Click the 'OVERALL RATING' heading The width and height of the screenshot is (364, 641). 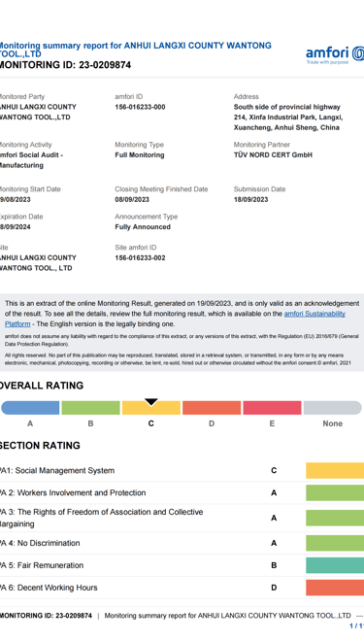point(42,386)
